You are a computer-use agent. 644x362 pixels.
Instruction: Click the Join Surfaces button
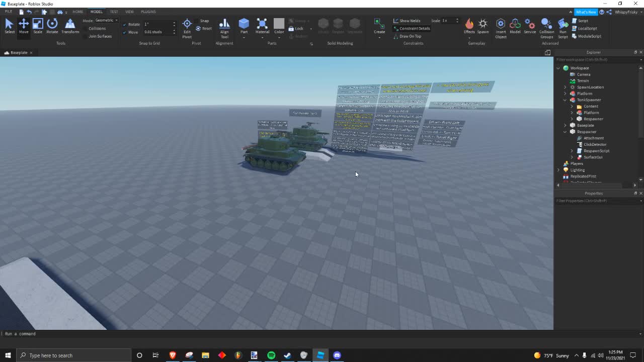pyautogui.click(x=100, y=36)
